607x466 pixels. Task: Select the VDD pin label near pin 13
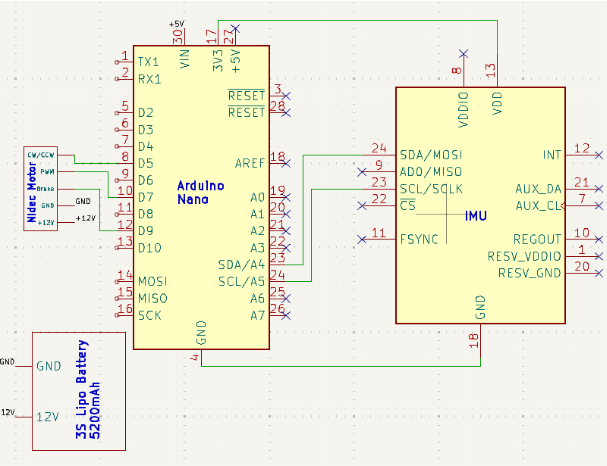pos(497,103)
